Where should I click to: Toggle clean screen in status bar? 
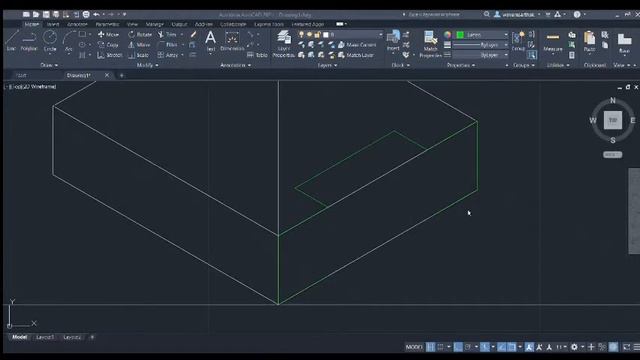click(627, 347)
